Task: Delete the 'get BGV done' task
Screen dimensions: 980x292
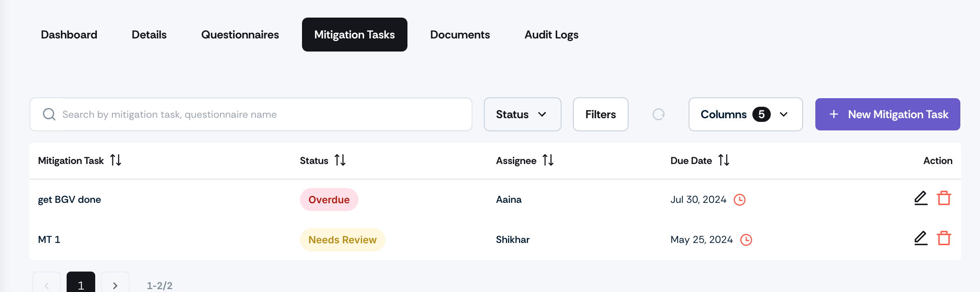Action: tap(944, 198)
